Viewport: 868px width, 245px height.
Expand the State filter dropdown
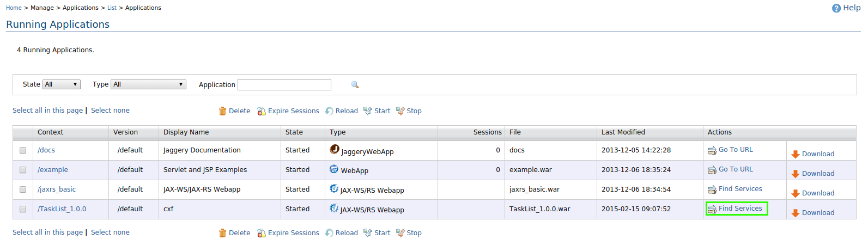click(x=62, y=84)
